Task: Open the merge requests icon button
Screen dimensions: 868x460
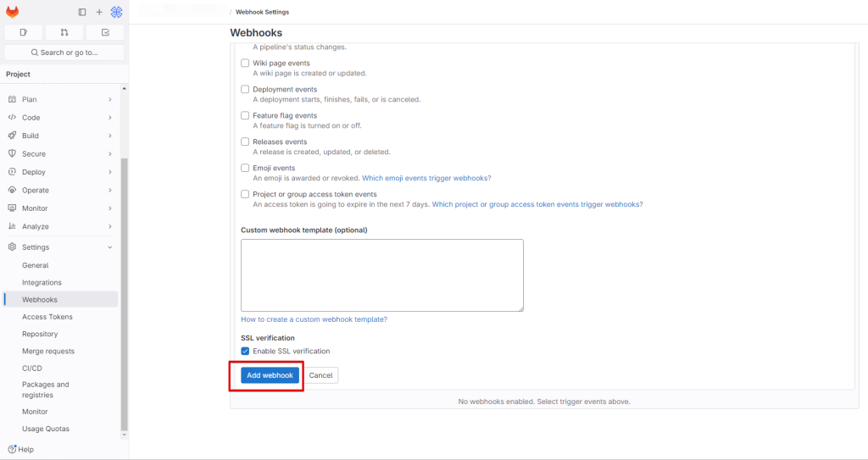Action: [64, 32]
